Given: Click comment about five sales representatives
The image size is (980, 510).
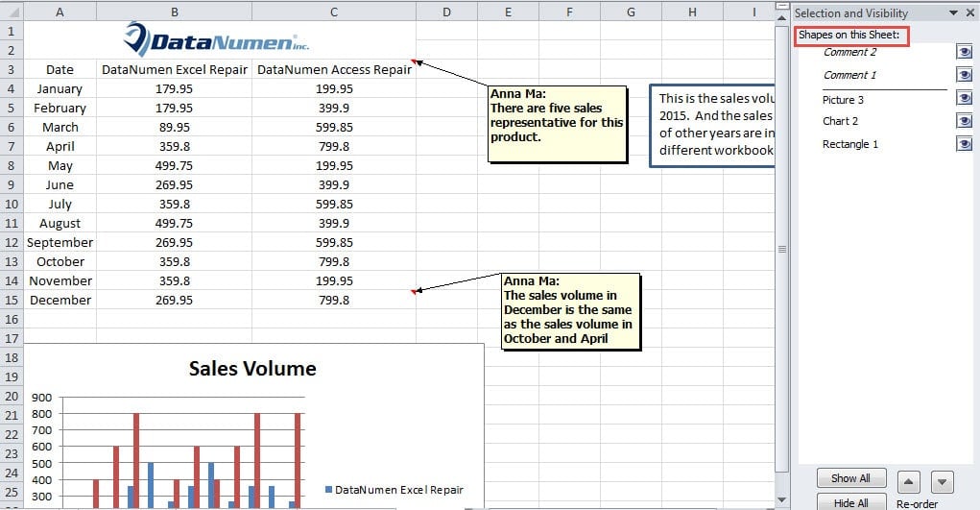Looking at the screenshot, I should pos(558,124).
